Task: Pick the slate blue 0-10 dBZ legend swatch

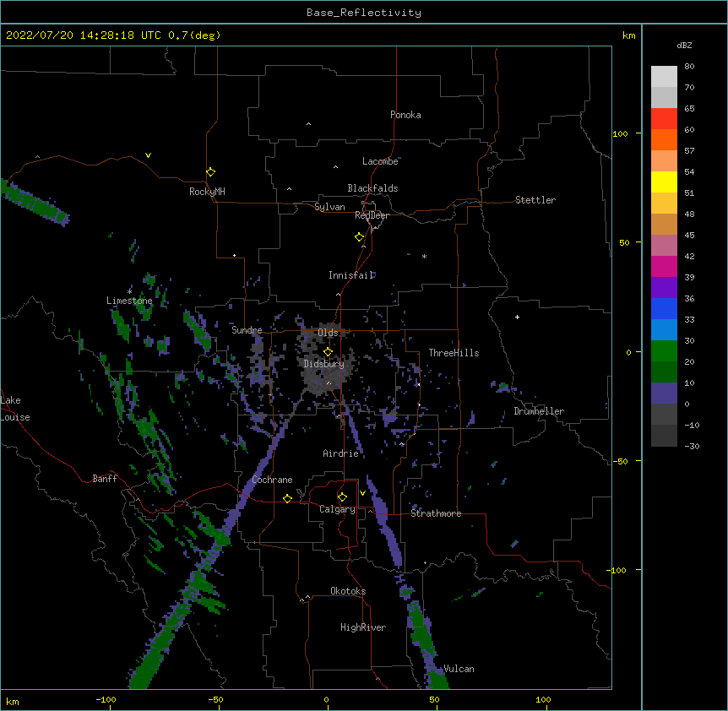Action: point(664,393)
